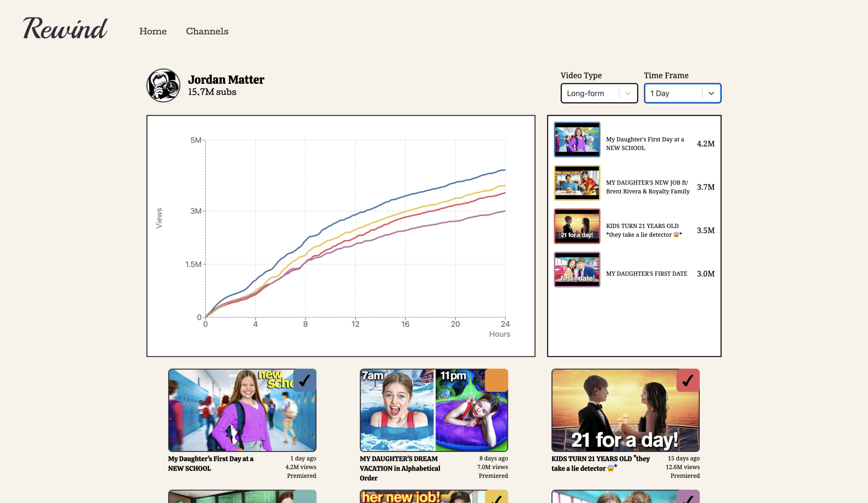Check the orange box on Dream Vacation video
The height and width of the screenshot is (503, 868).
click(x=496, y=380)
